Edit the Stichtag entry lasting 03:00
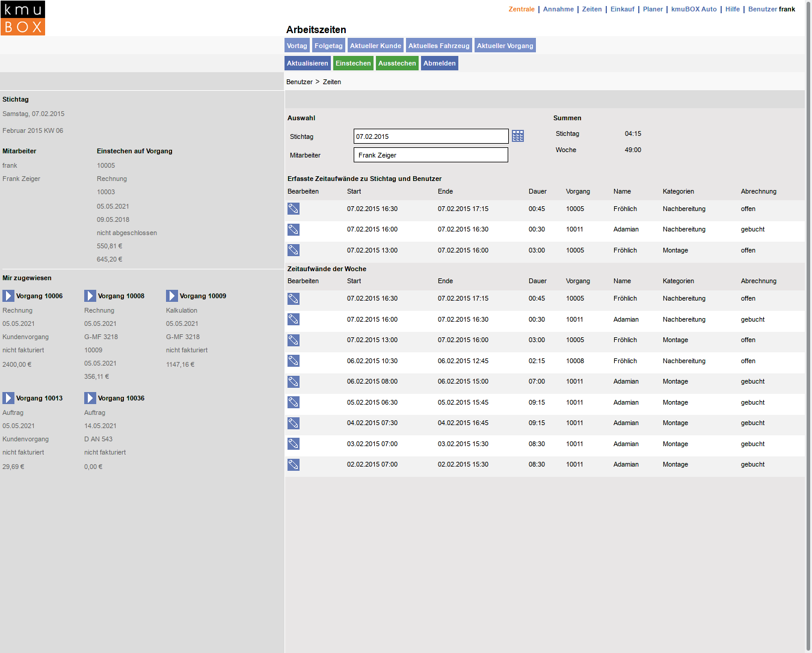 (x=294, y=250)
